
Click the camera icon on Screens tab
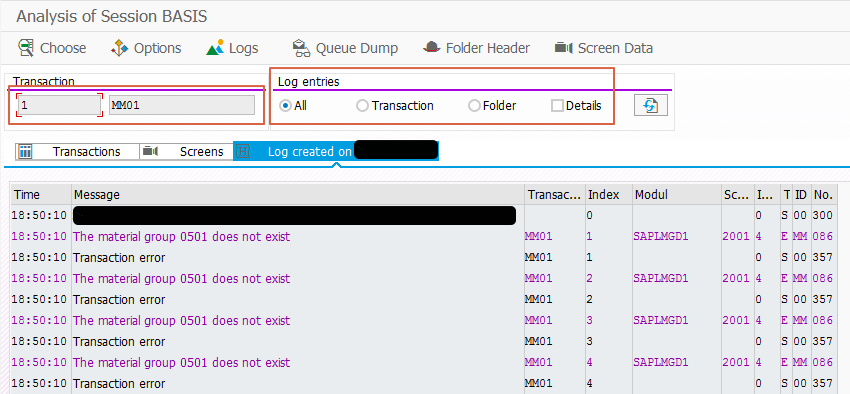point(150,152)
